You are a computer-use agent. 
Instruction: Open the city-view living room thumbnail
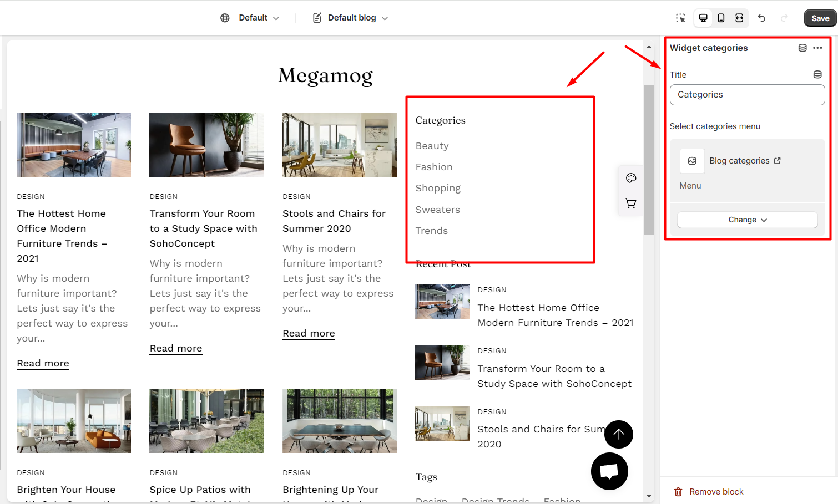340,145
